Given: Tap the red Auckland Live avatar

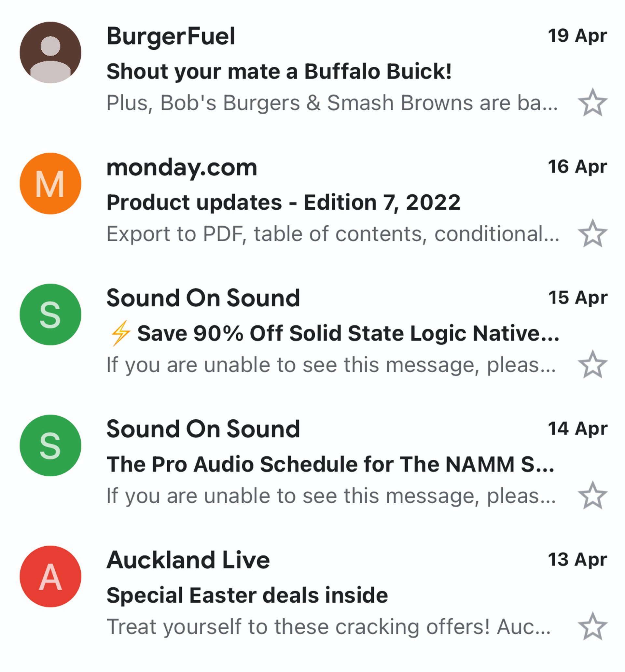Looking at the screenshot, I should [50, 576].
